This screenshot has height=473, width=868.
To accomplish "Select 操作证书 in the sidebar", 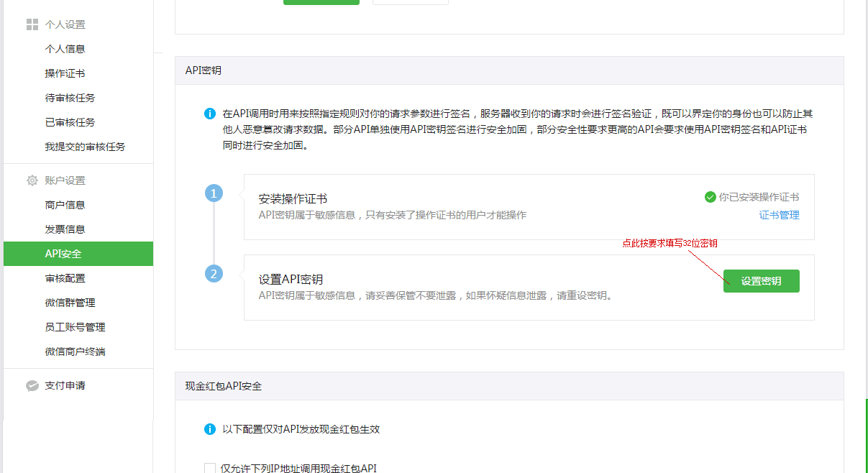I will [x=65, y=73].
